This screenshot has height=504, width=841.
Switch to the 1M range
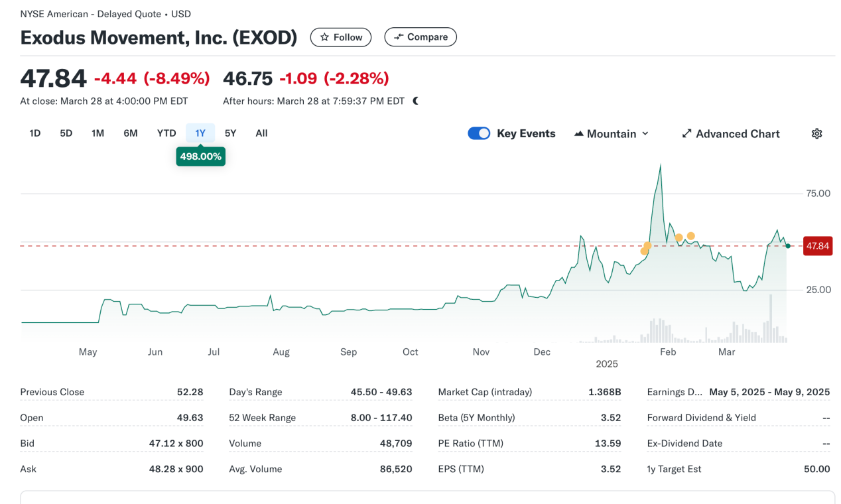pyautogui.click(x=97, y=133)
